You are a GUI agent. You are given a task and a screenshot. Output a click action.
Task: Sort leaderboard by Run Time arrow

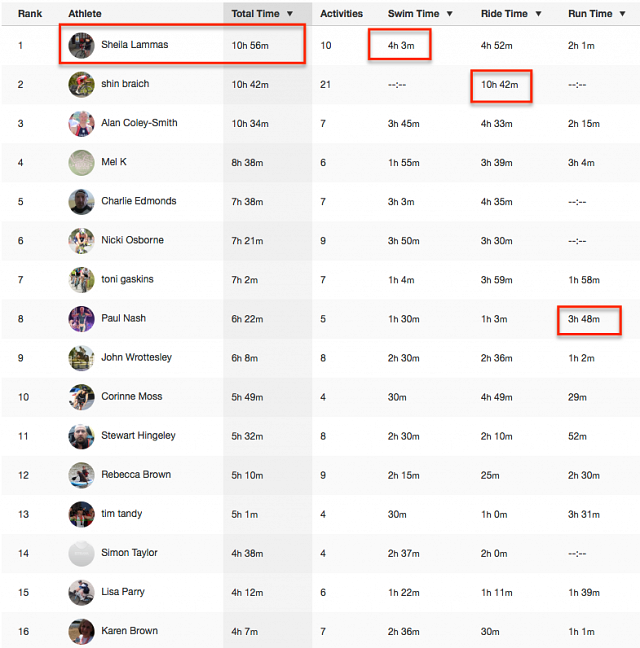[622, 14]
